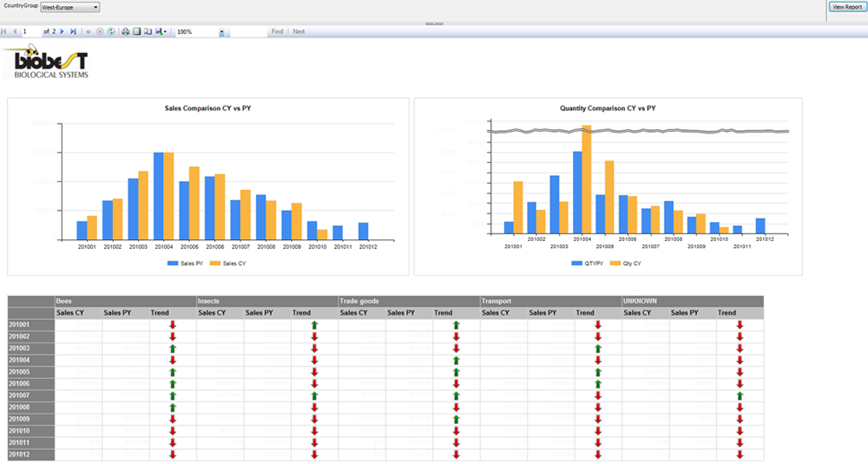
Task: Print the report using the printer icon
Action: (x=126, y=31)
